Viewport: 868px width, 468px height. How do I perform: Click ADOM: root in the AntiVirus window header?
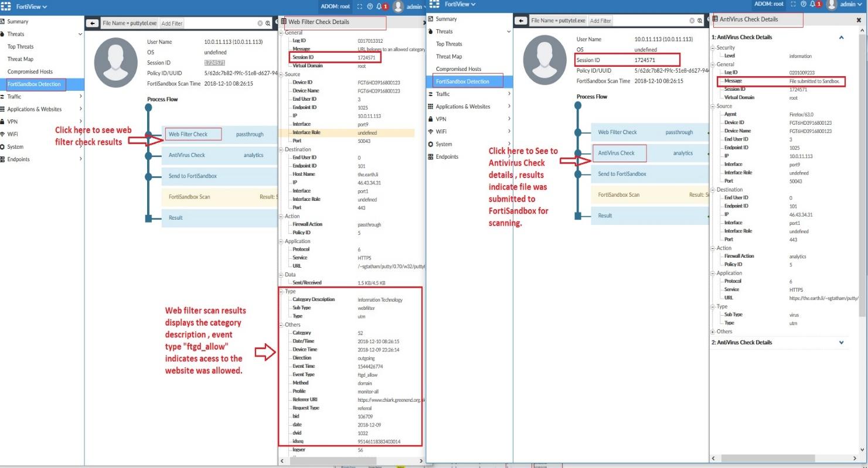(x=769, y=4)
